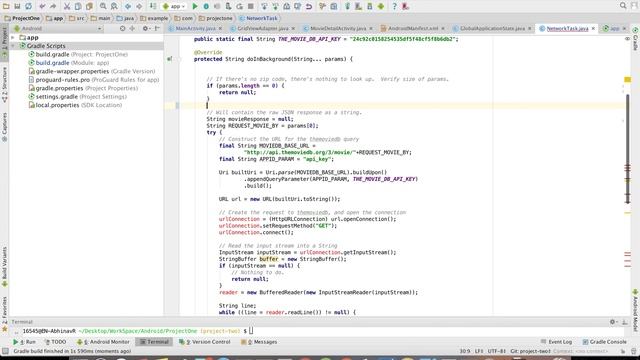Select settings.gradle in project tree

point(77,97)
